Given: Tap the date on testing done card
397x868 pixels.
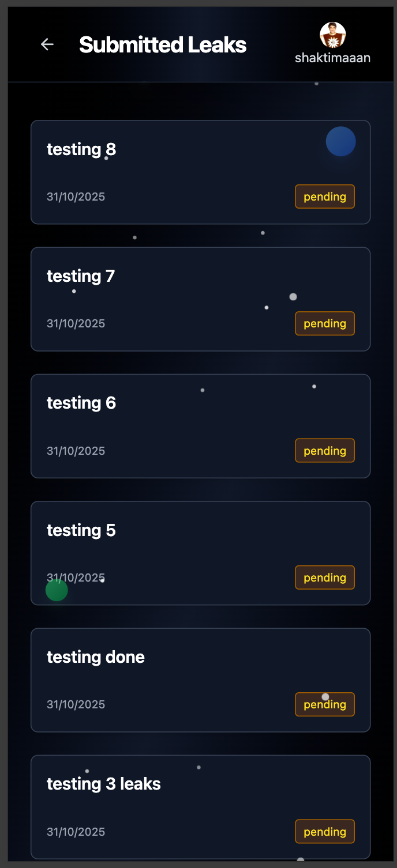Looking at the screenshot, I should (76, 704).
